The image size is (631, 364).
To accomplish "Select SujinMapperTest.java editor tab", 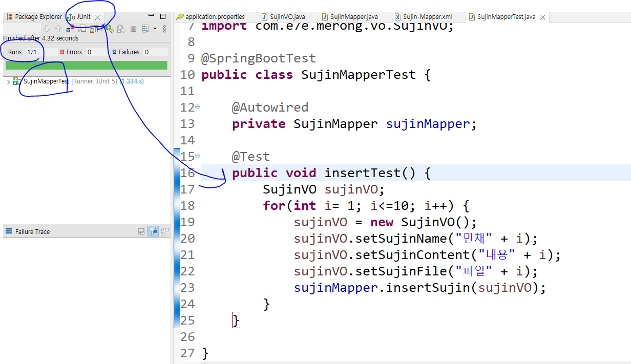I will click(506, 17).
